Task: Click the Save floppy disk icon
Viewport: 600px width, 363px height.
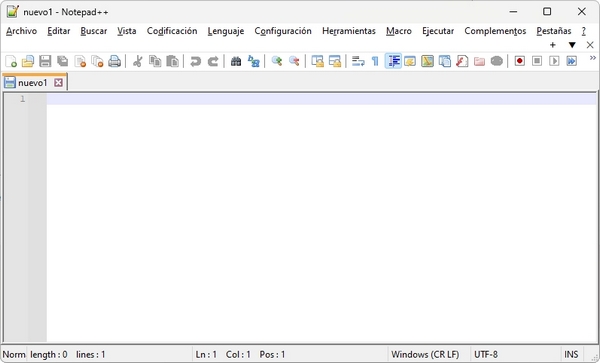Action: click(x=45, y=61)
